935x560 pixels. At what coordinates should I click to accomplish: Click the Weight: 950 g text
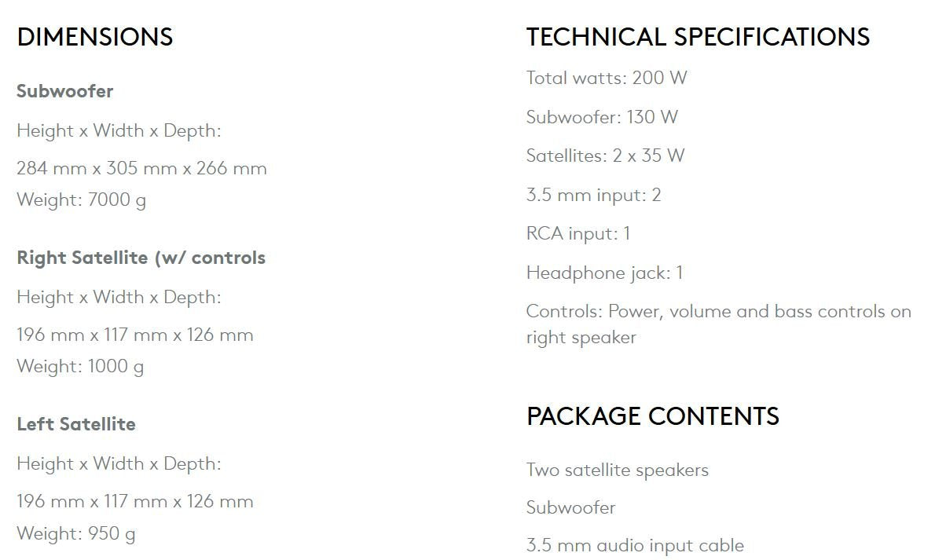pyautogui.click(x=75, y=533)
